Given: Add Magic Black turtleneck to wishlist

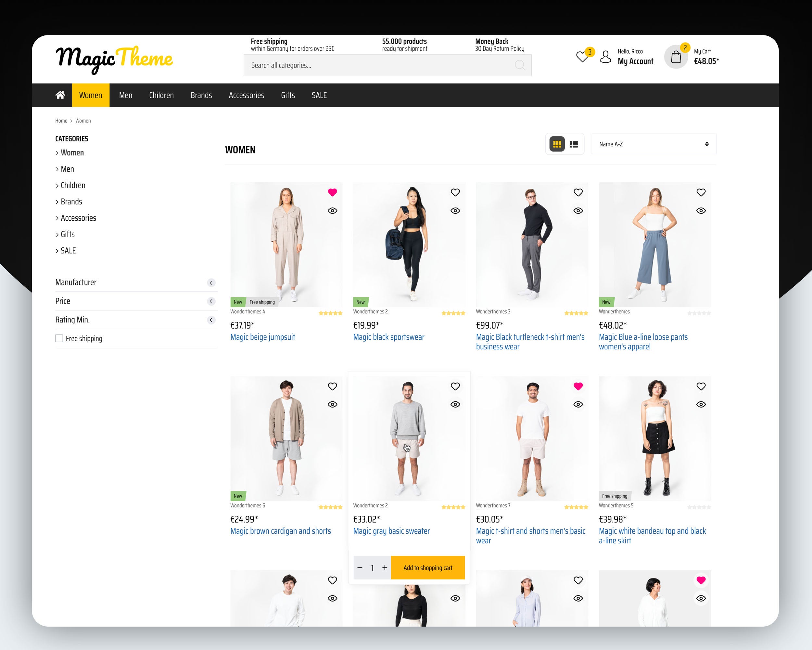Looking at the screenshot, I should click(578, 192).
